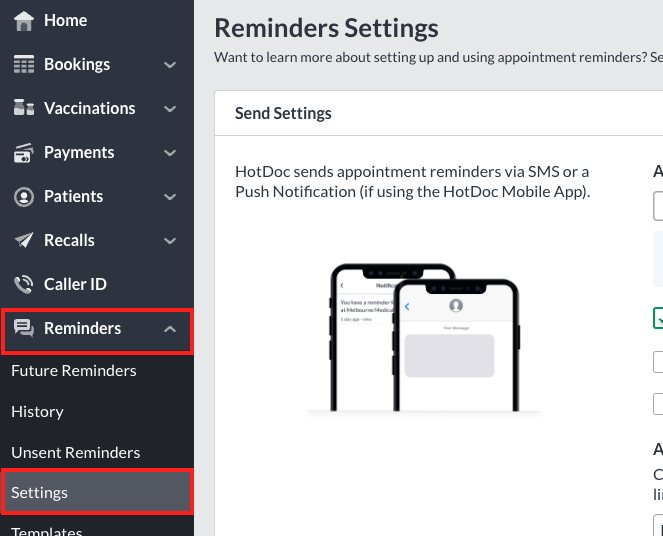
Task: Collapse the Reminders menu chevron
Action: point(170,328)
